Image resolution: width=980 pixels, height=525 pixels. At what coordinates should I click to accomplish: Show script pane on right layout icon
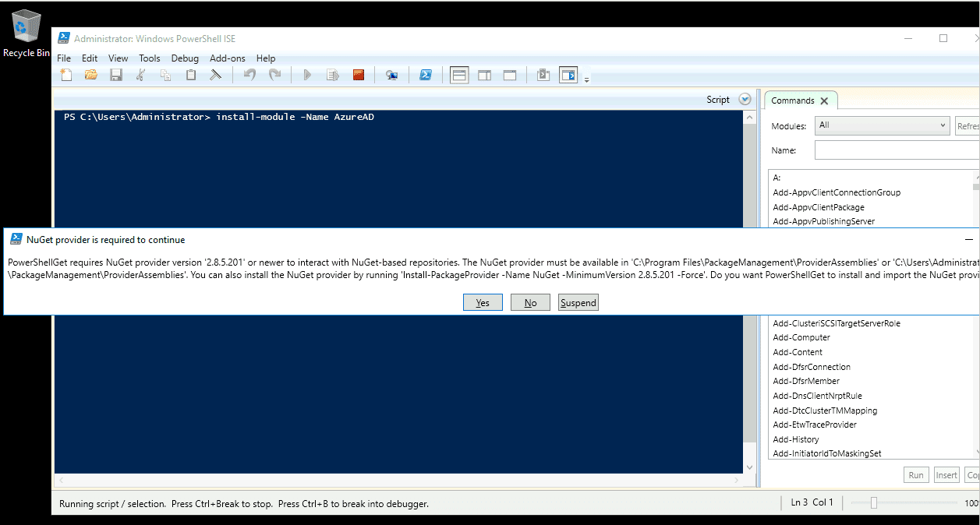click(x=484, y=76)
